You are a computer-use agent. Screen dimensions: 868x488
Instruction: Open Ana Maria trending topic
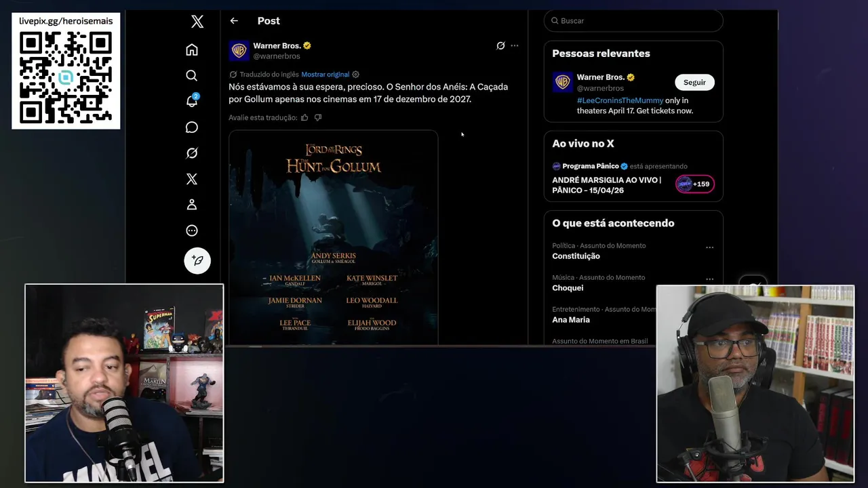[571, 320]
